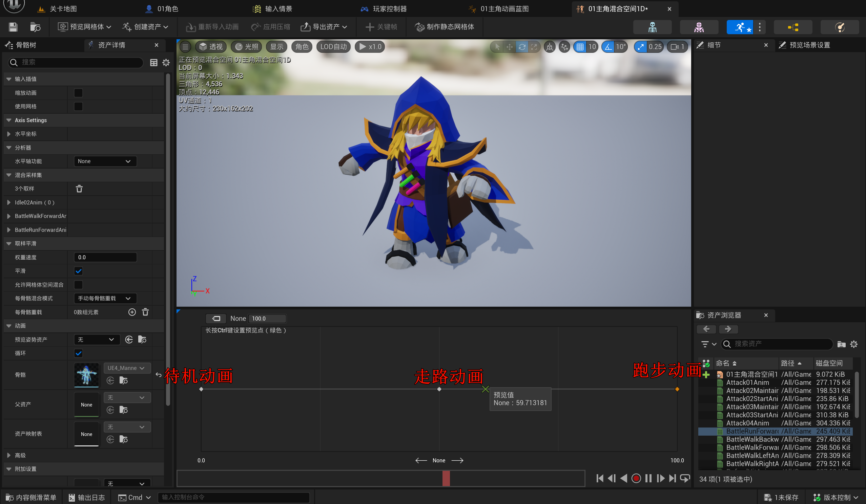Switch to the skeletal mesh mode icon

699,27
